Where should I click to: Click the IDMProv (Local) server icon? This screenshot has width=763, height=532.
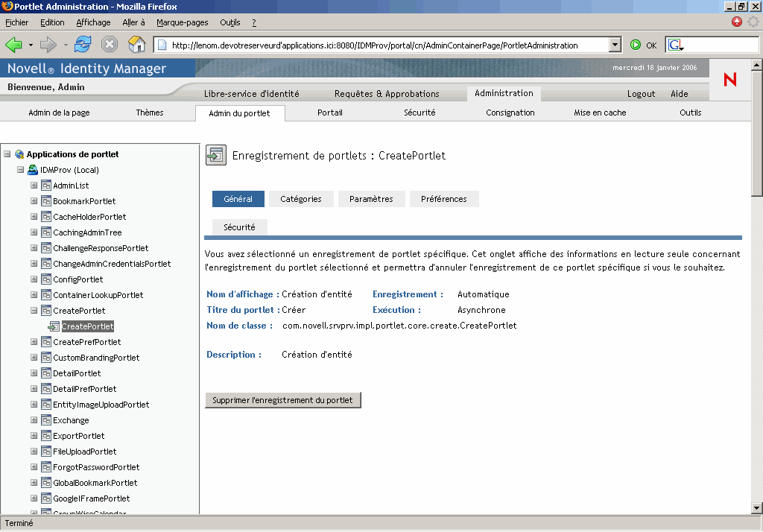(x=33, y=170)
